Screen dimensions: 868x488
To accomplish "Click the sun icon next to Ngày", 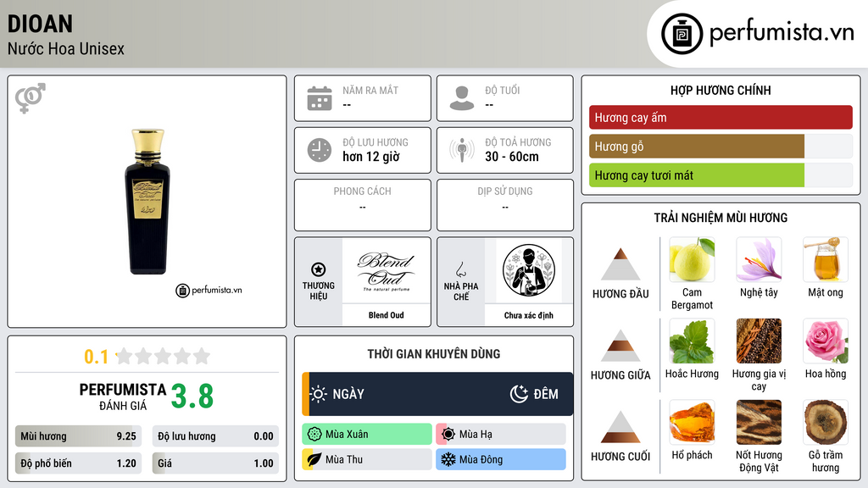I will coord(318,394).
